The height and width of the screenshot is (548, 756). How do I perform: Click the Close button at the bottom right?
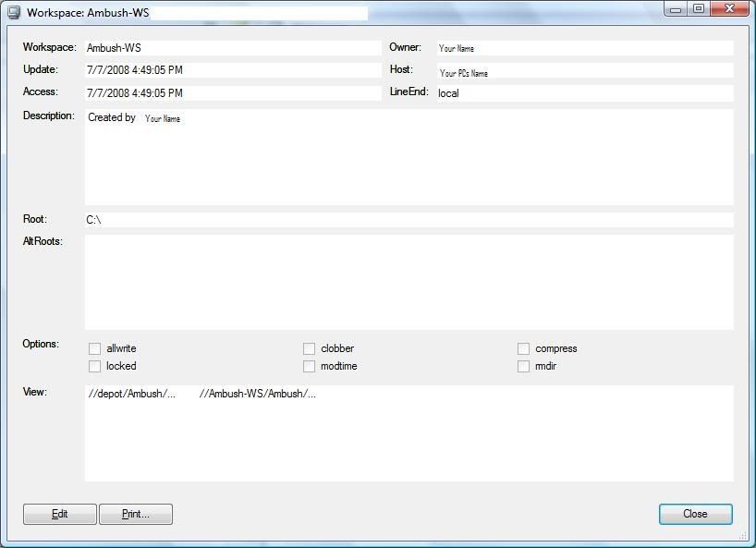(695, 514)
